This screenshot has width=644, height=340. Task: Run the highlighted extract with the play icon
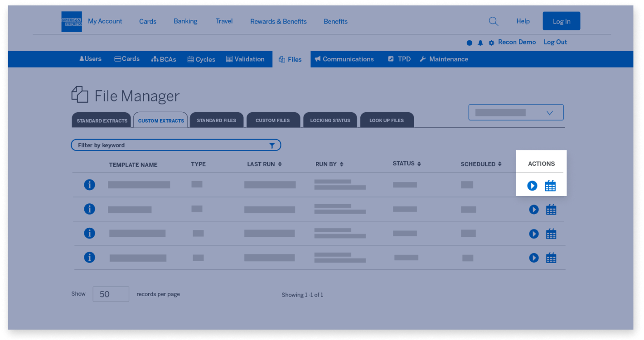532,186
